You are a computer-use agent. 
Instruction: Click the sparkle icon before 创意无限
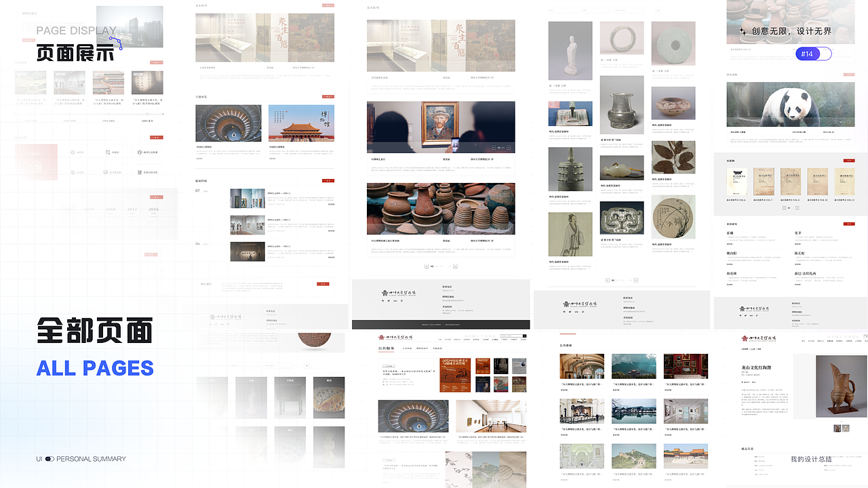pyautogui.click(x=743, y=31)
